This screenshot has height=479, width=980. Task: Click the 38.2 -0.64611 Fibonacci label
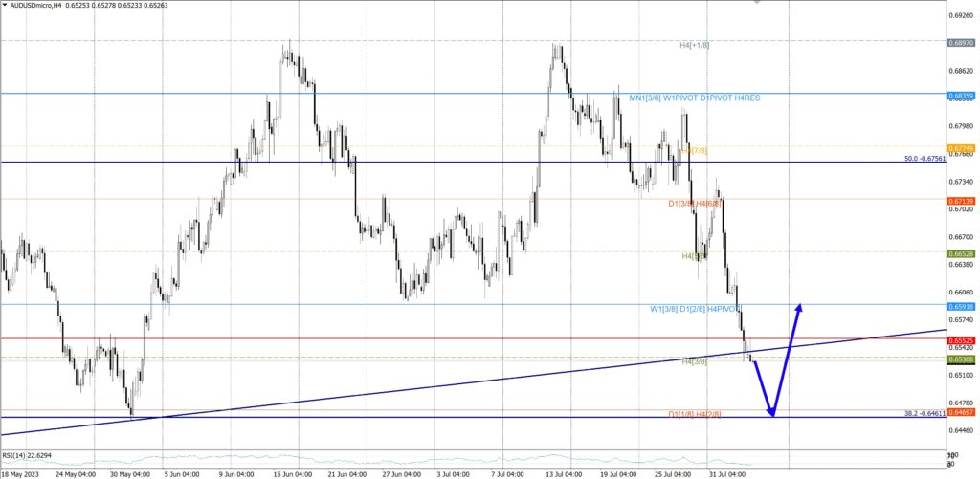point(924,414)
